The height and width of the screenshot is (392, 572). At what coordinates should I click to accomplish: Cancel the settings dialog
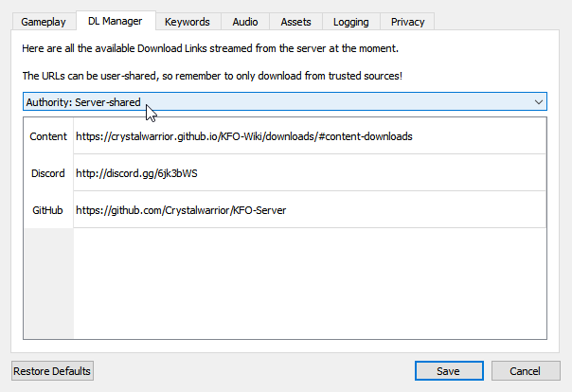tap(526, 371)
